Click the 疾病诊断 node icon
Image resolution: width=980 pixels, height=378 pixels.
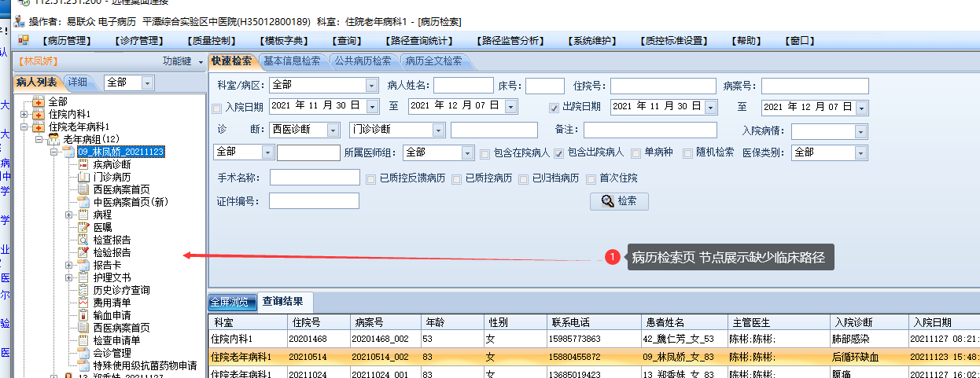[83, 165]
